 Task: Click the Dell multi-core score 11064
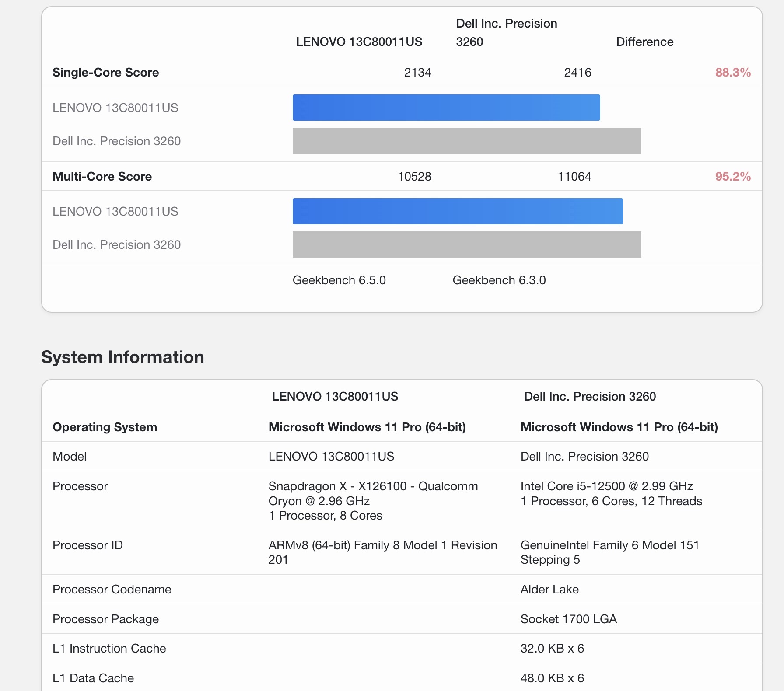point(574,177)
